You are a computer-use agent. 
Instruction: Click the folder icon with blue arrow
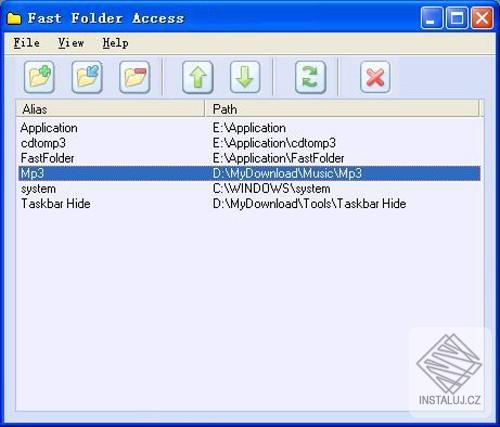87,77
